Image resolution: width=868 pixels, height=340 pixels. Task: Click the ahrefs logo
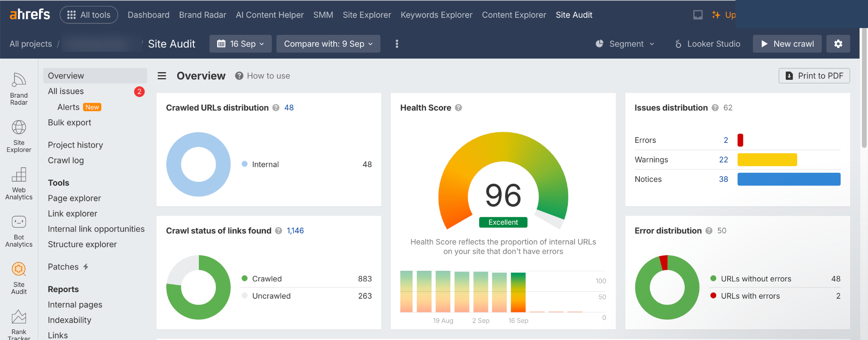click(30, 14)
